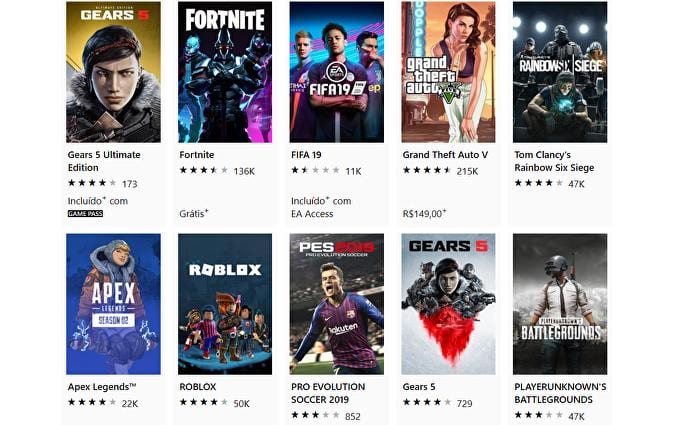Click the Fortnite title link
690x425 pixels.
[x=197, y=155]
